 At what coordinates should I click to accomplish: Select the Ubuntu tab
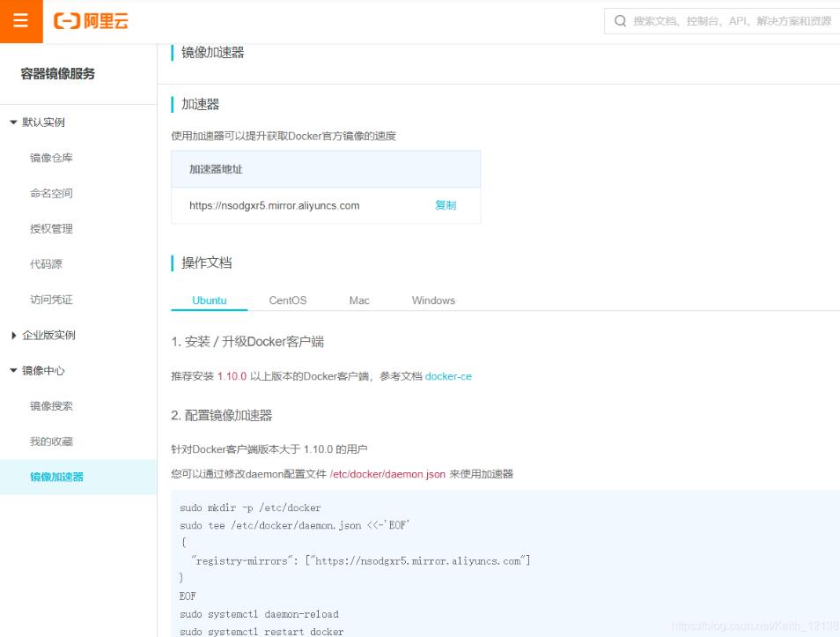[209, 300]
